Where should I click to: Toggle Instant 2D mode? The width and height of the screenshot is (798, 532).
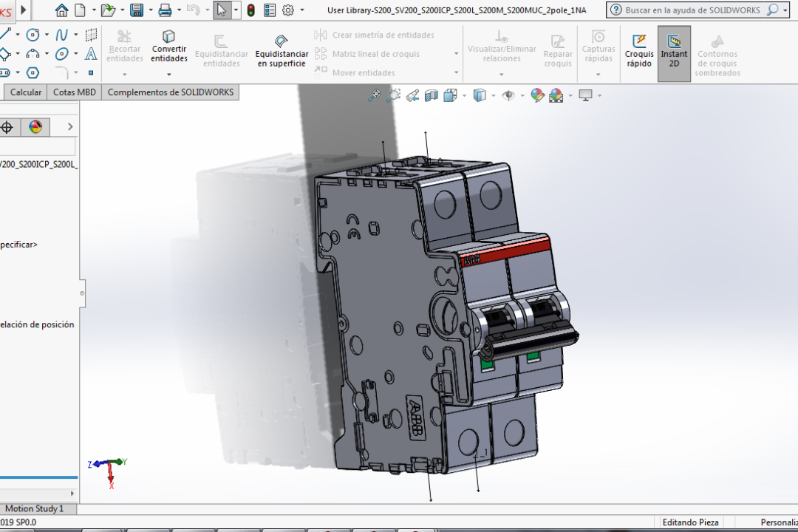pos(674,53)
